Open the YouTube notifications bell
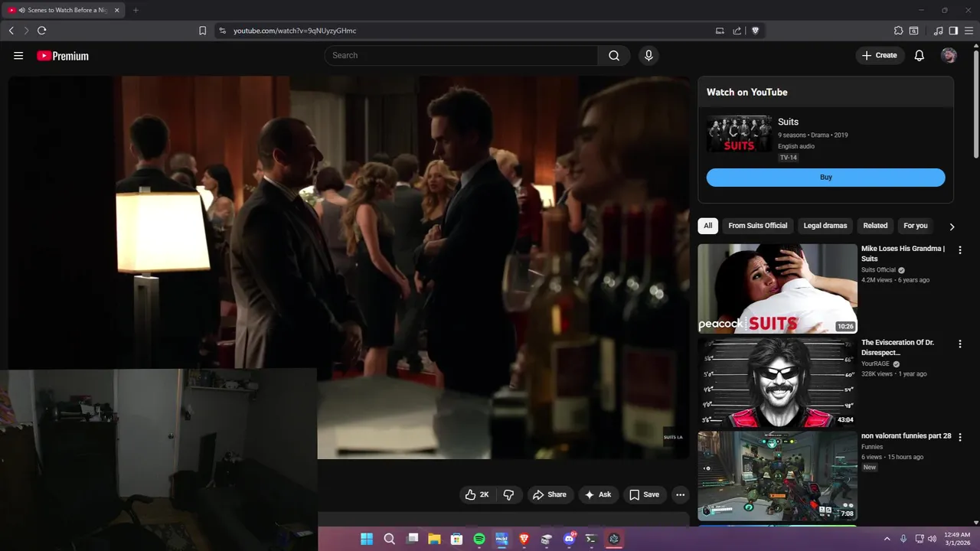 coord(920,55)
